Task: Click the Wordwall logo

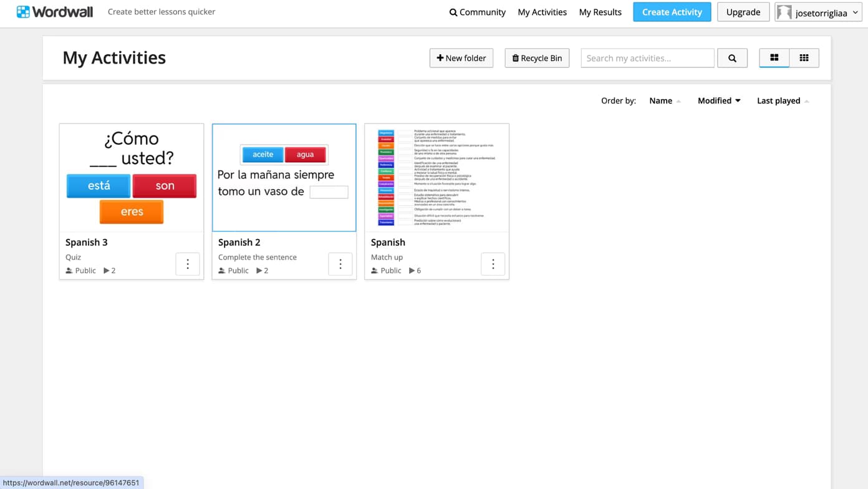Action: (x=54, y=11)
